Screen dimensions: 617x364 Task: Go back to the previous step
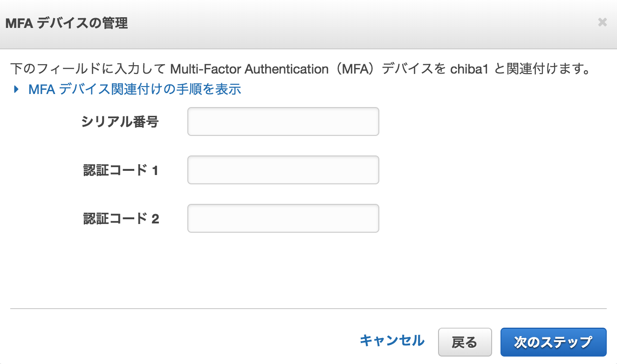pos(465,341)
